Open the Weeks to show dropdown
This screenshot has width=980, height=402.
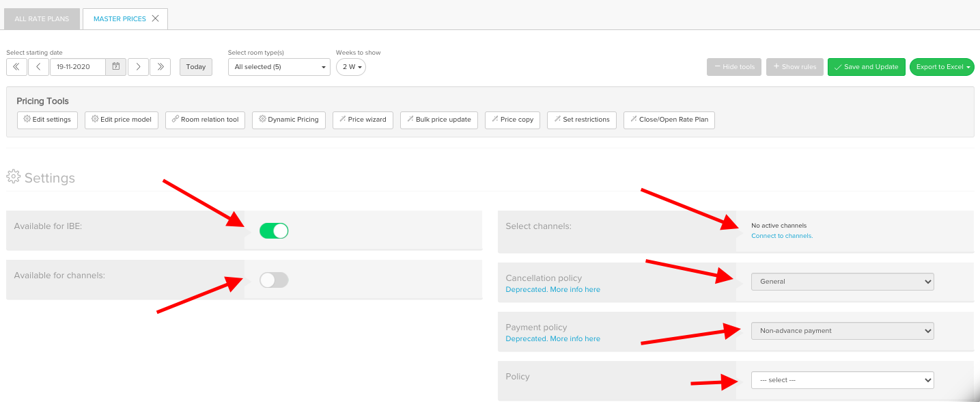tap(351, 67)
